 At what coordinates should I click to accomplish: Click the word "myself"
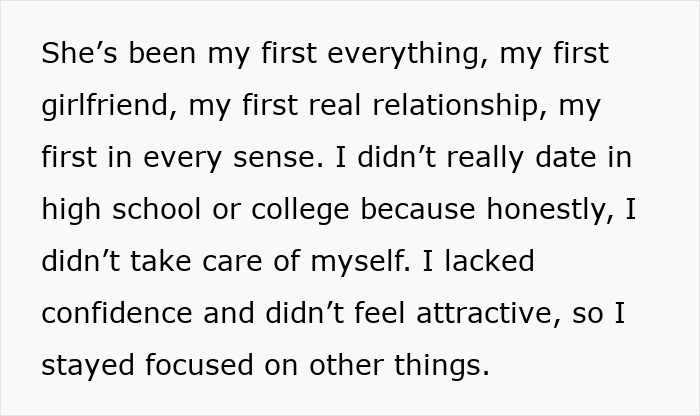point(360,262)
